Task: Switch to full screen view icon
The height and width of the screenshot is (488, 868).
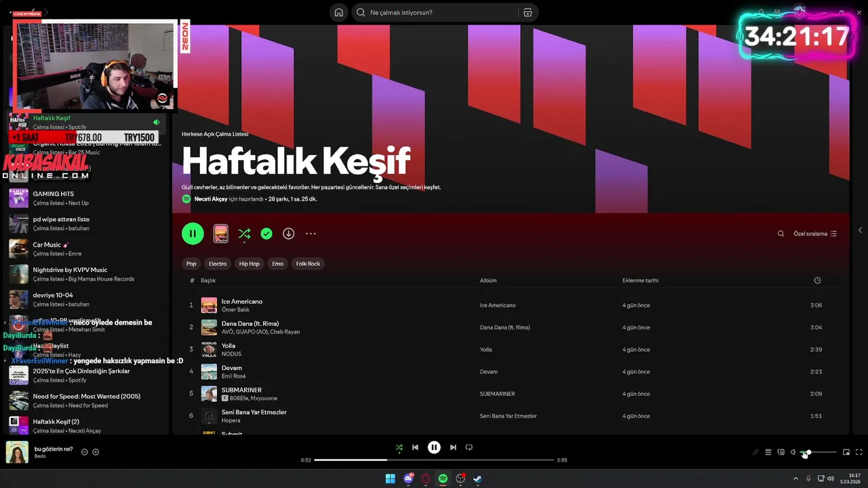Action: coord(859,452)
